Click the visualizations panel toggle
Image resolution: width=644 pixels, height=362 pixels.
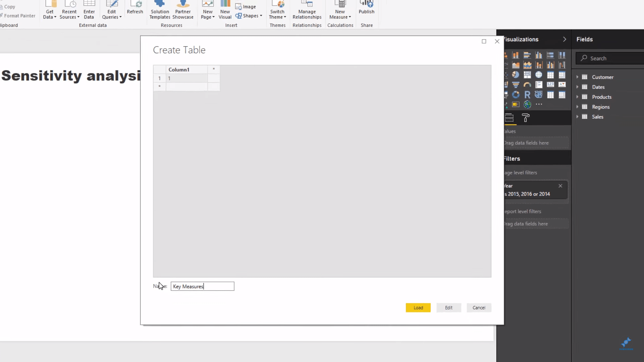565,39
